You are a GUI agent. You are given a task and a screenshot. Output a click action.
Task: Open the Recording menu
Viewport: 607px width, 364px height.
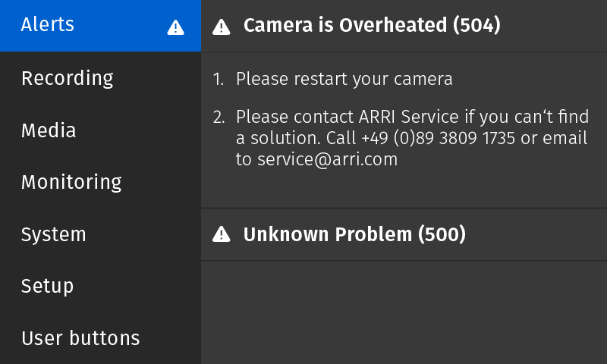pyautogui.click(x=67, y=78)
